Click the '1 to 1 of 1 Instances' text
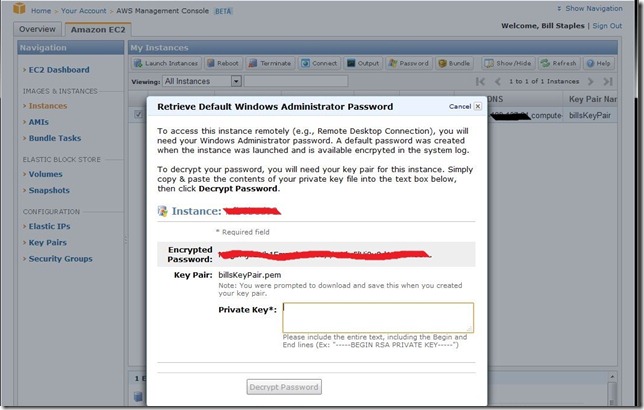Viewport: 644px width, 410px height. [x=544, y=81]
